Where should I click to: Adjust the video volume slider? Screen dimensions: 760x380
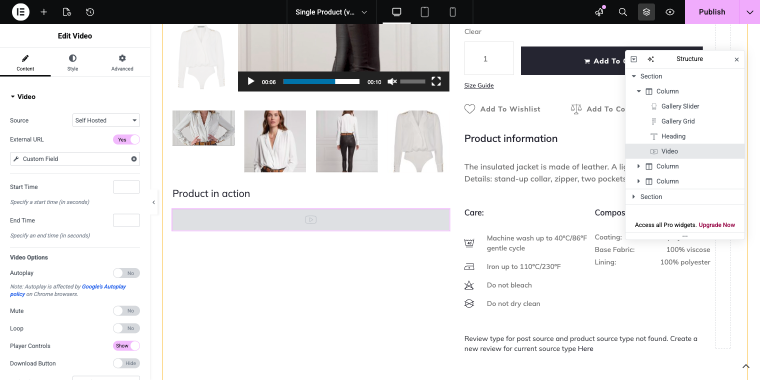(x=412, y=81)
